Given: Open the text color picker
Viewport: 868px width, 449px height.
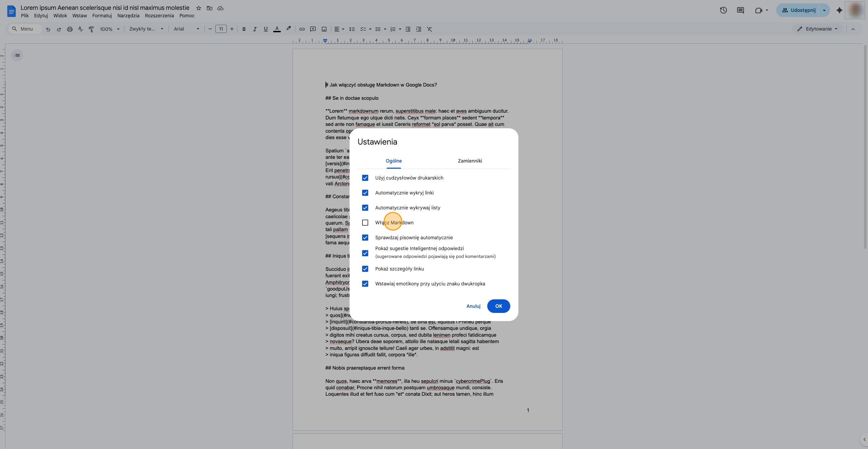Looking at the screenshot, I should click(277, 29).
